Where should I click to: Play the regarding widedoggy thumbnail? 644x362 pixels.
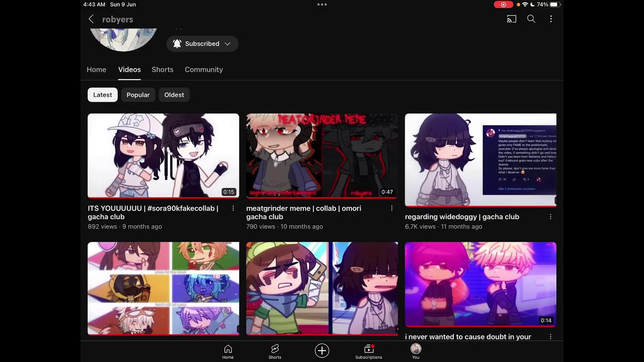[480, 160]
